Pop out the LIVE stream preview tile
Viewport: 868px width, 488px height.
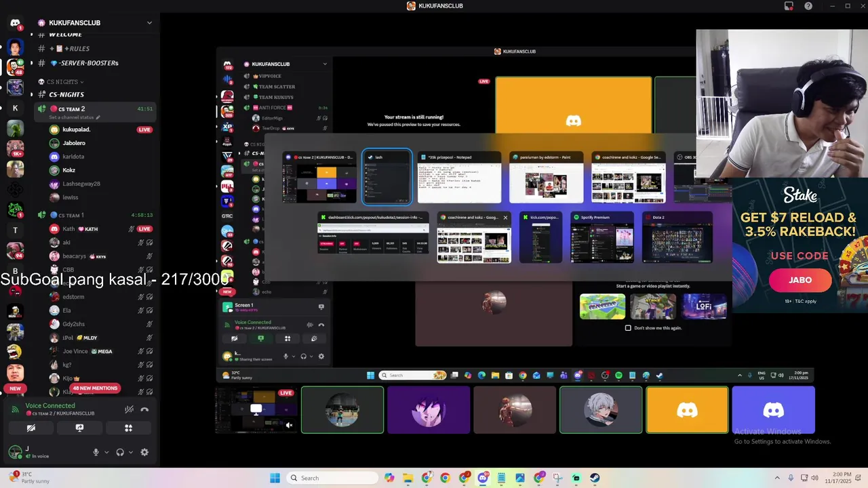coord(256,409)
